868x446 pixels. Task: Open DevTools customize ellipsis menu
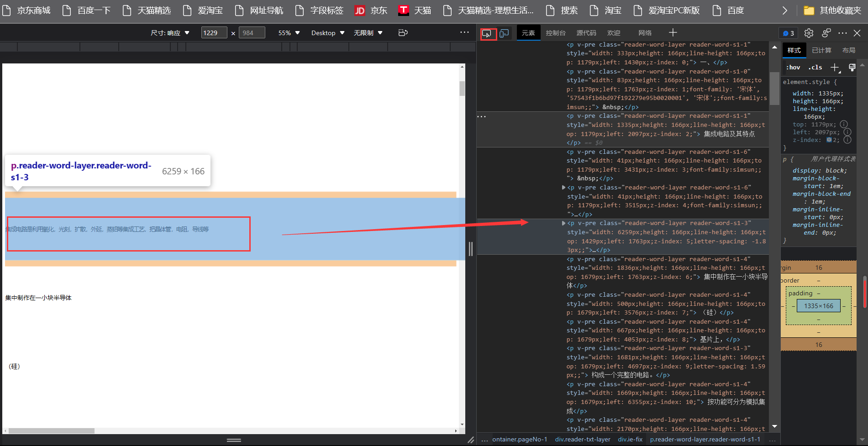pos(842,33)
